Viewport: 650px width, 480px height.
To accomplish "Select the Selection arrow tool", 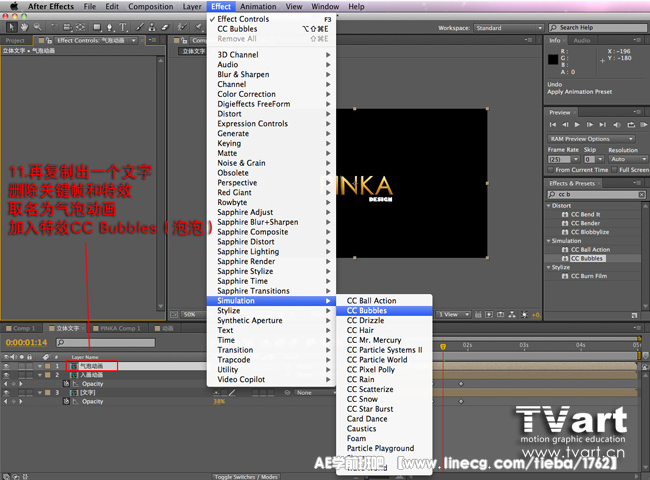I will [11, 27].
